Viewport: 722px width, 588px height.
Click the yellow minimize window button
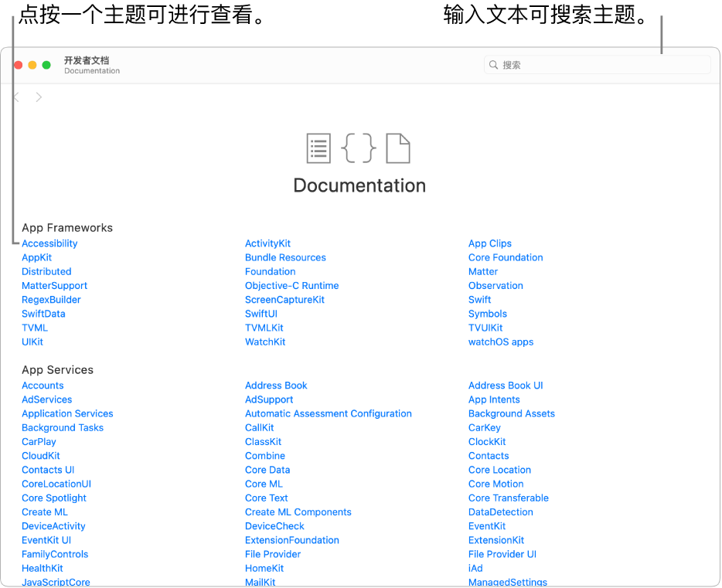pos(32,65)
